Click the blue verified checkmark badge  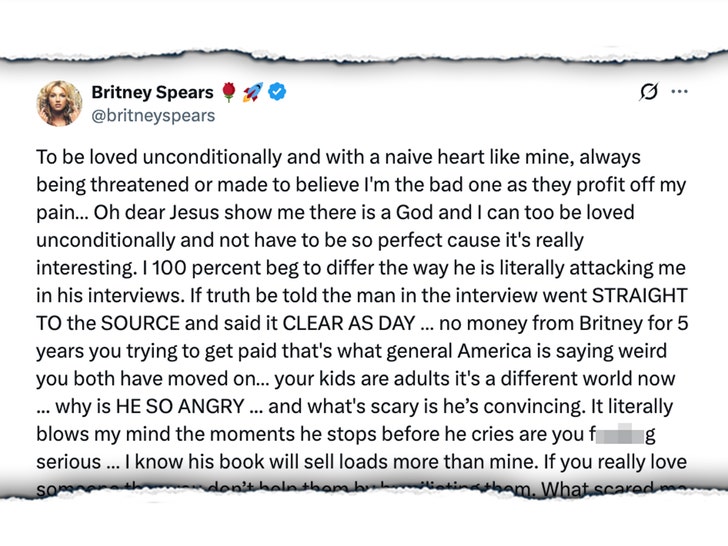279,92
